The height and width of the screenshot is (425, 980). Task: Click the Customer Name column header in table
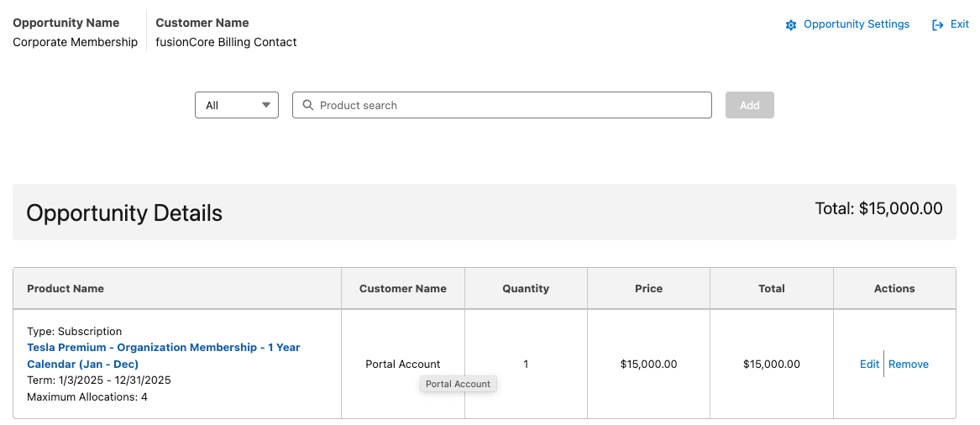pyautogui.click(x=402, y=288)
